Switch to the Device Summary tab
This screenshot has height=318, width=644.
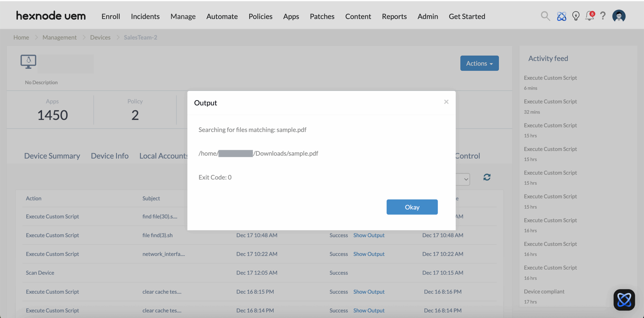(x=52, y=156)
